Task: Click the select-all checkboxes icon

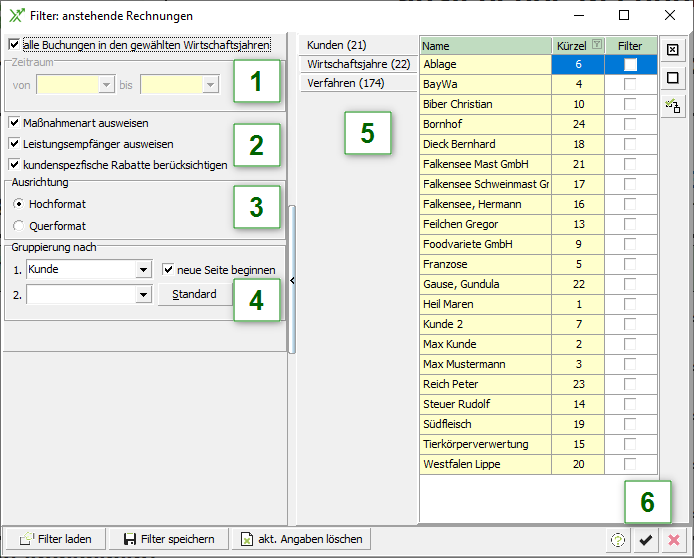Action: point(674,50)
